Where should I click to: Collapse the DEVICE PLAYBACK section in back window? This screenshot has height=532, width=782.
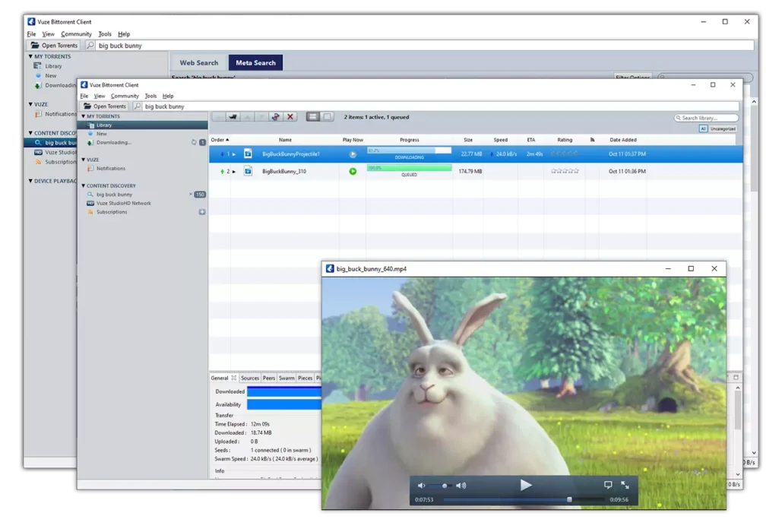click(x=30, y=181)
